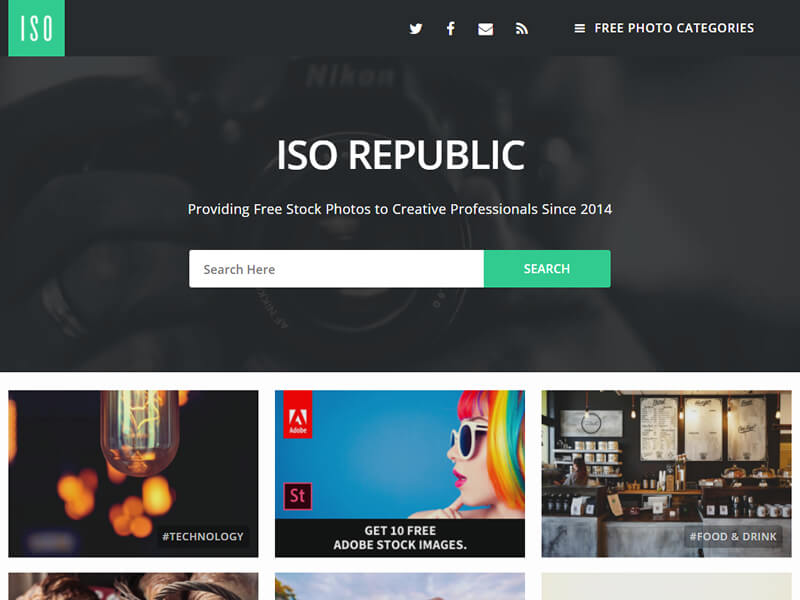
Task: Open the RSS feed icon
Action: click(x=521, y=29)
